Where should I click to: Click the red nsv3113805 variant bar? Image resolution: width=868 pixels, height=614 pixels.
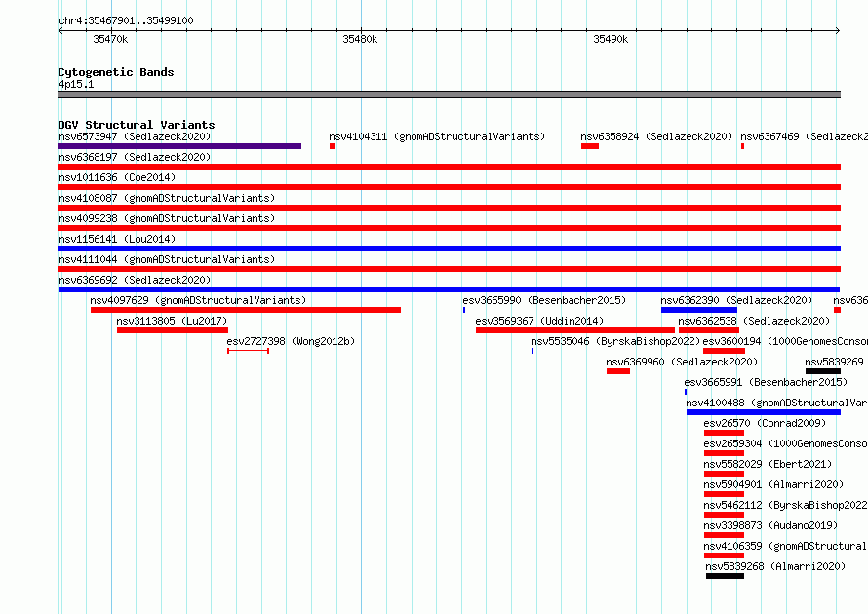(x=173, y=330)
